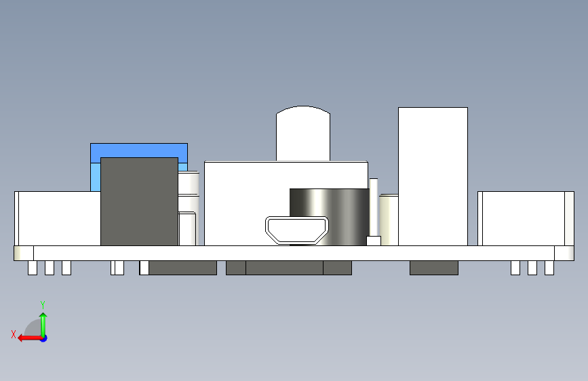Image resolution: width=588 pixels, height=381 pixels.
Task: Select the white connector block at left board end
Action: (x=58, y=218)
